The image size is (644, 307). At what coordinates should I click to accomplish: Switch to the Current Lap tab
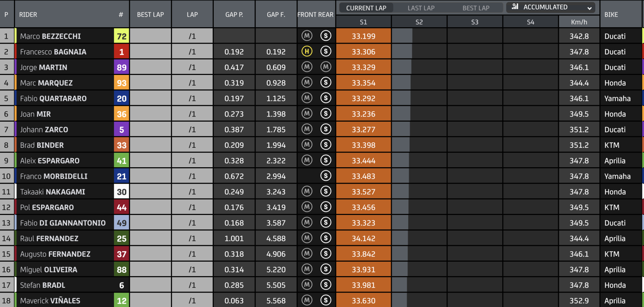click(x=366, y=8)
